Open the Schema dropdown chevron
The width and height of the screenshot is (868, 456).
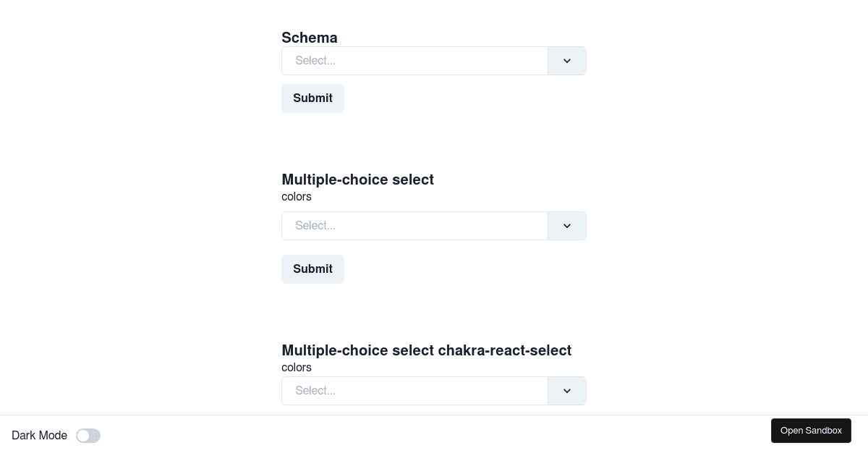pyautogui.click(x=567, y=61)
